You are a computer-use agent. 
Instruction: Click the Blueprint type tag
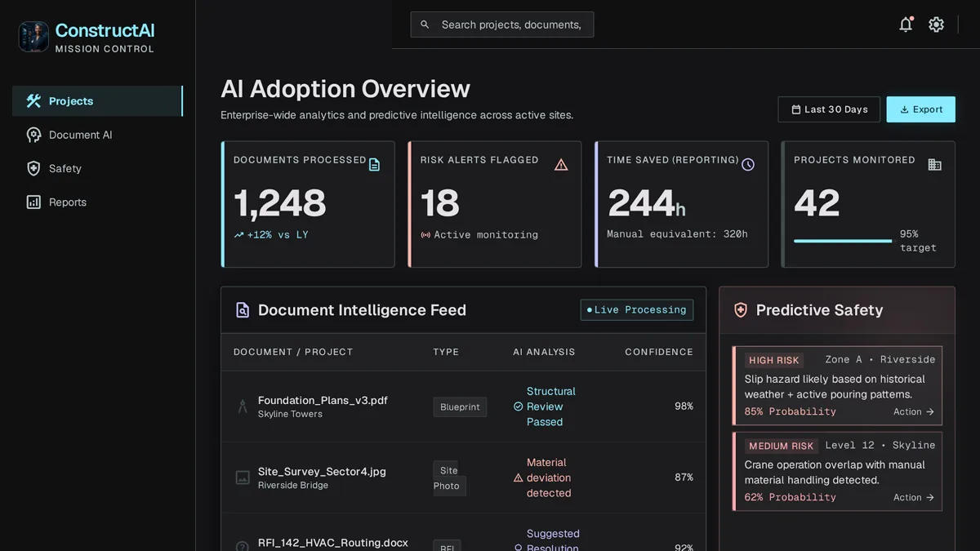pos(460,407)
